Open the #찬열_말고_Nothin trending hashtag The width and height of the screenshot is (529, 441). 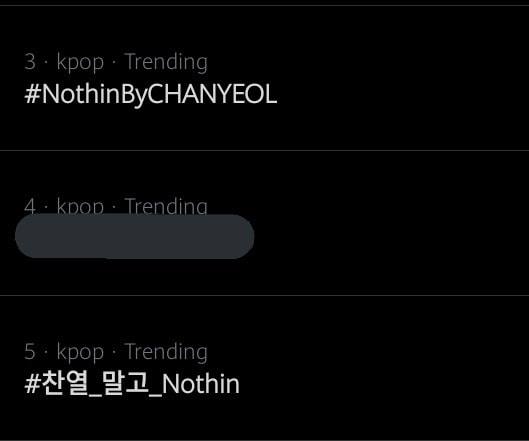132,384
